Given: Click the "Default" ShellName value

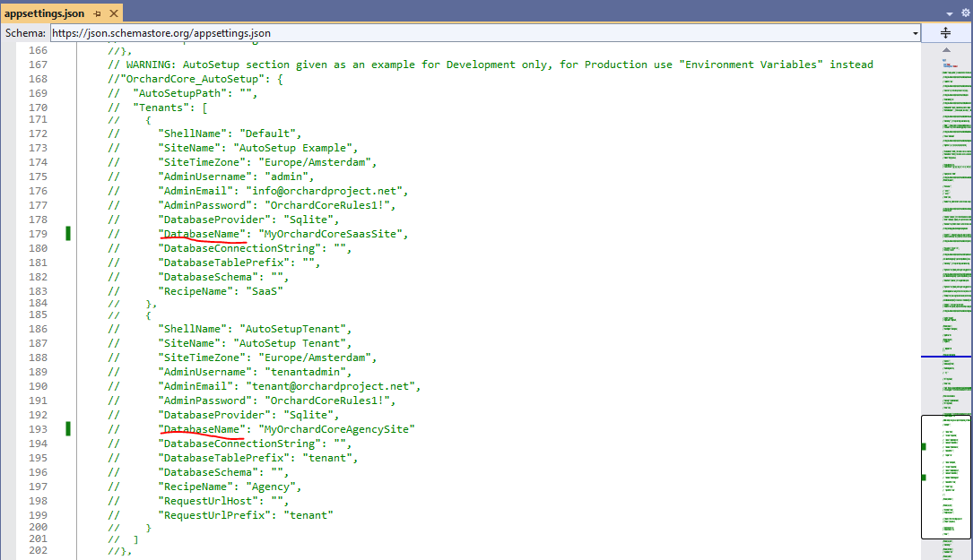Looking at the screenshot, I should click(267, 134).
